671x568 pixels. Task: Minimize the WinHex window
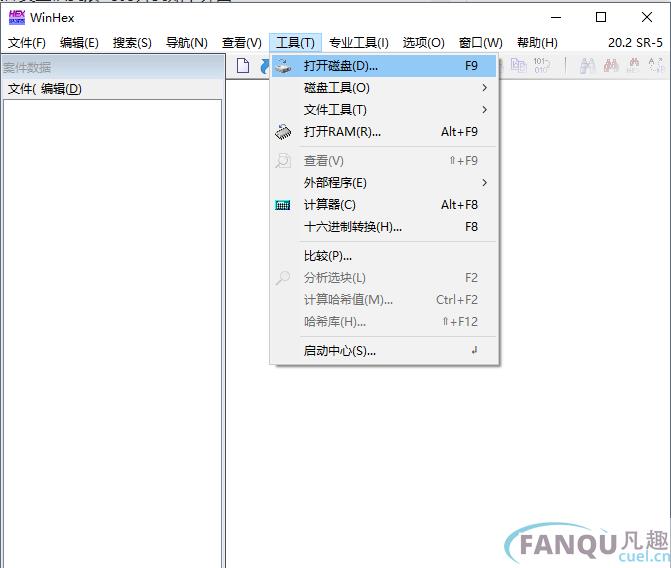pos(556,17)
